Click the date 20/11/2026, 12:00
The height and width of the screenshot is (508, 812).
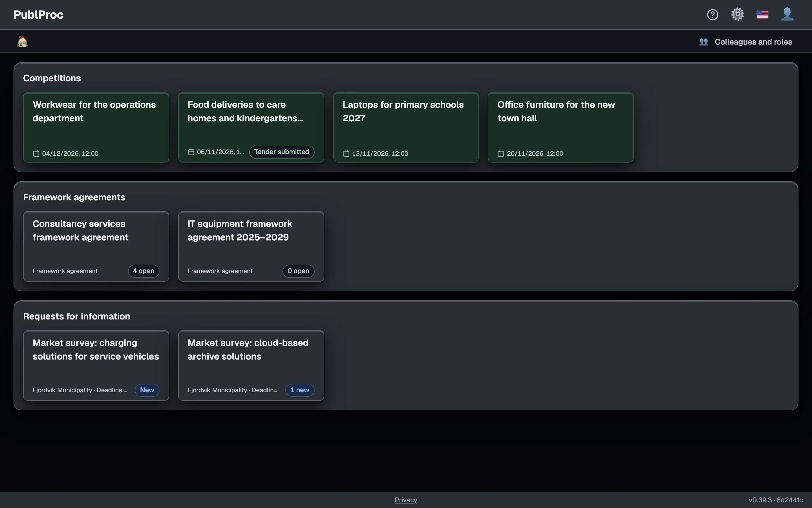[535, 154]
